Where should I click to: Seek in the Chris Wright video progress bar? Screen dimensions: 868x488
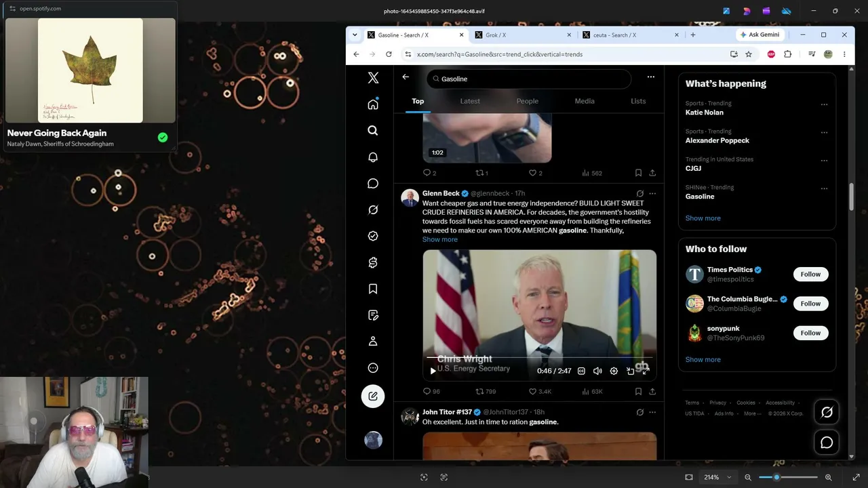[540, 357]
